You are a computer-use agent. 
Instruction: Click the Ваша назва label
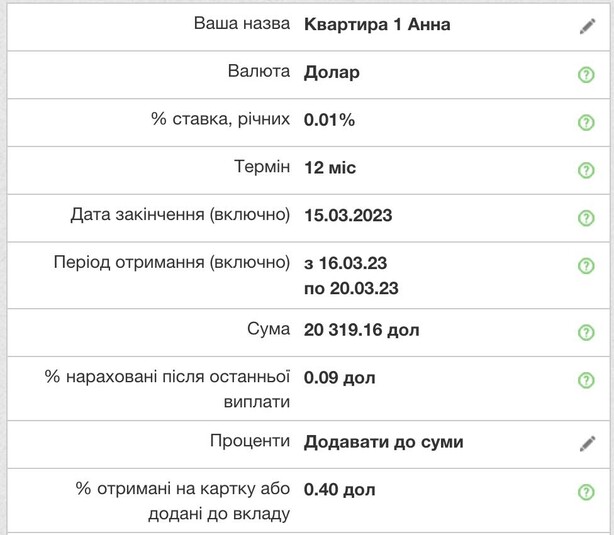[x=242, y=25]
